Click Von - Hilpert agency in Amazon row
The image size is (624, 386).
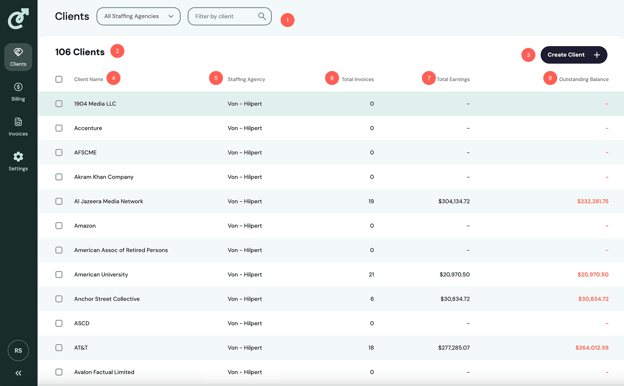[x=245, y=226]
